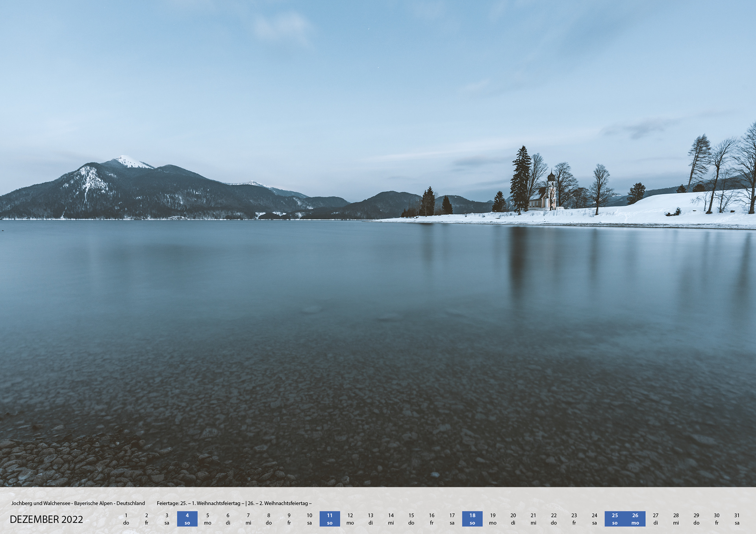756x534 pixels.
Task: Click the highlighted Sunday 18 date cell
Action: (x=472, y=519)
